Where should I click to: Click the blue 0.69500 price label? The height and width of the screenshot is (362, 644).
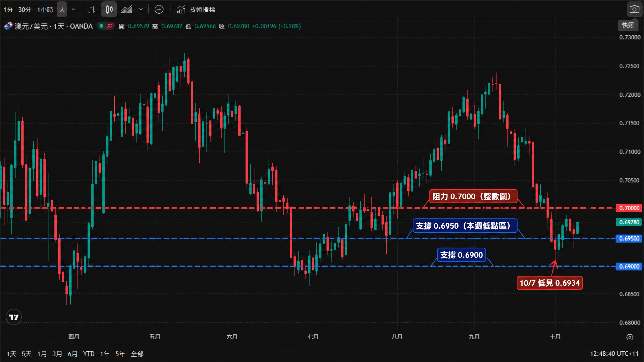[x=628, y=238]
